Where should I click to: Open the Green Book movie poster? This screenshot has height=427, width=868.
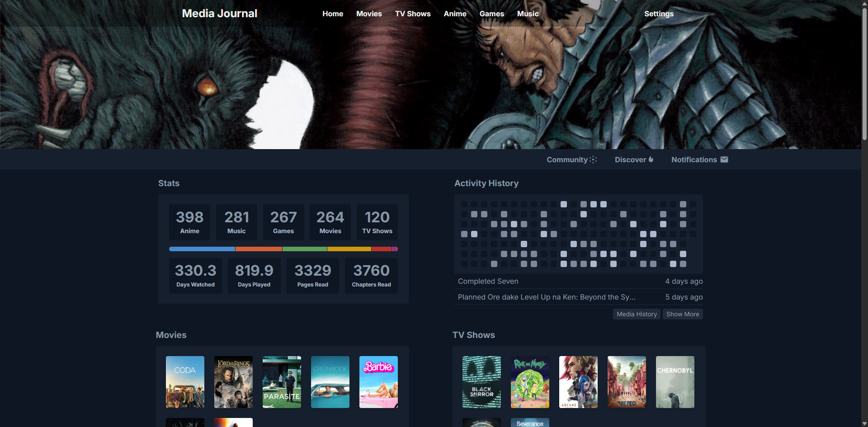(330, 382)
